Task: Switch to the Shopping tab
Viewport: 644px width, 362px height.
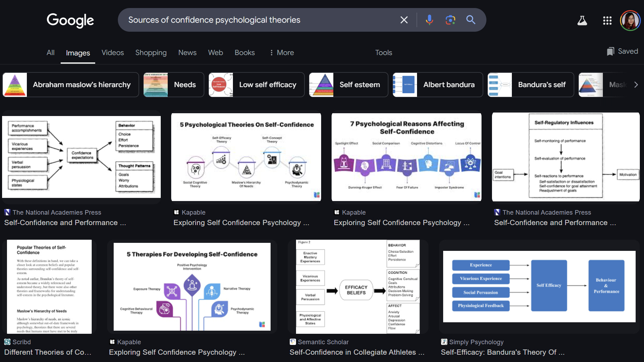Action: point(151,53)
